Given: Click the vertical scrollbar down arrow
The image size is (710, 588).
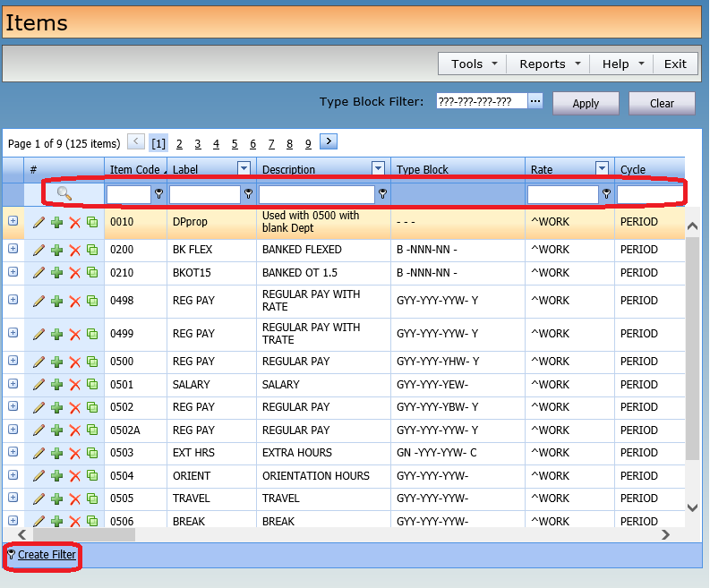Looking at the screenshot, I should (691, 507).
